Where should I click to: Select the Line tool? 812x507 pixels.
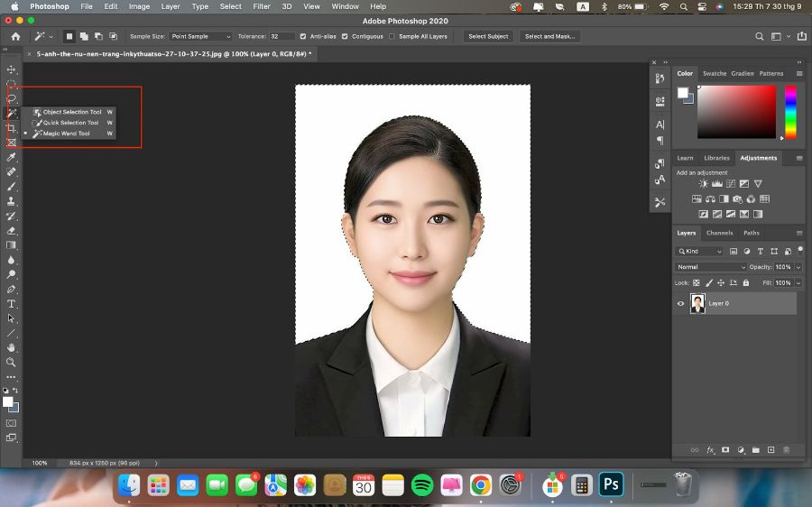point(11,333)
